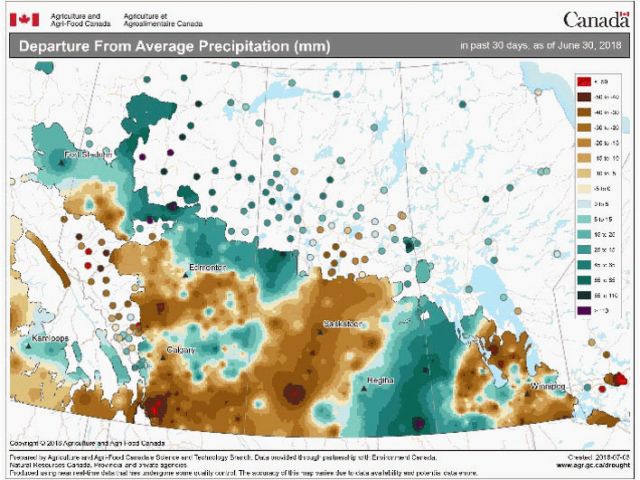Image resolution: width=640 pixels, height=480 pixels.
Task: Click the 'Created: 2018-07-03' date text
Action: point(599,458)
